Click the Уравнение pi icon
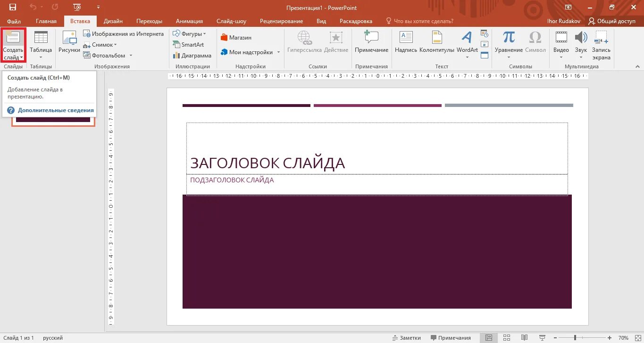Image resolution: width=644 pixels, height=343 pixels. click(509, 37)
